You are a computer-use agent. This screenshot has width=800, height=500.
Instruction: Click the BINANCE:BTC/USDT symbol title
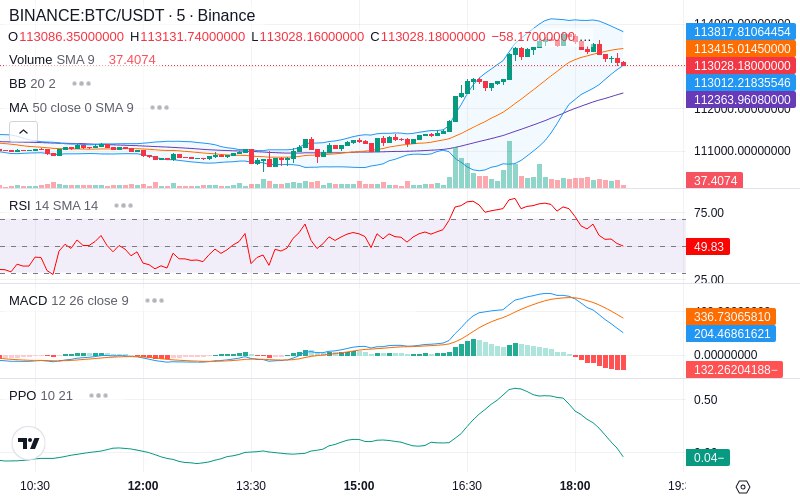click(x=132, y=15)
